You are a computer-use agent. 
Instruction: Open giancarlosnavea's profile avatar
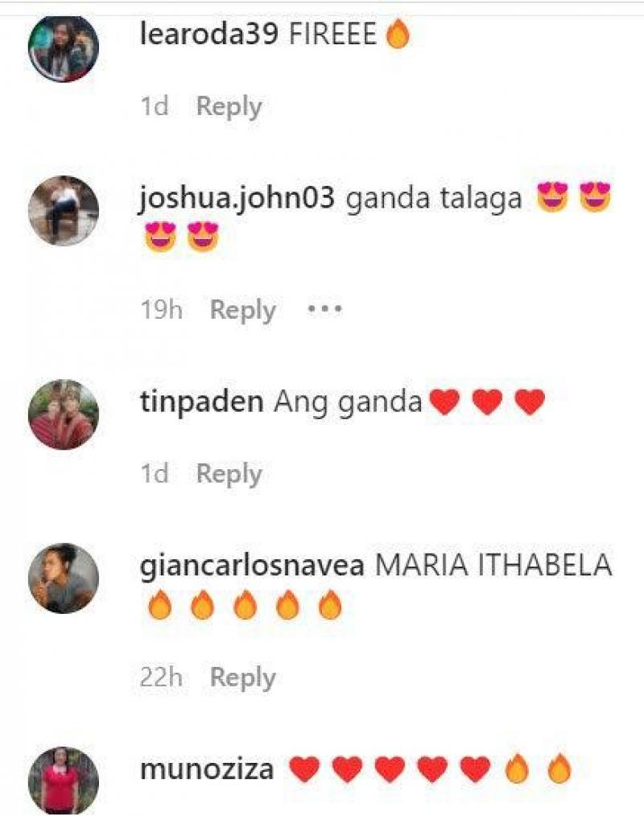63,578
